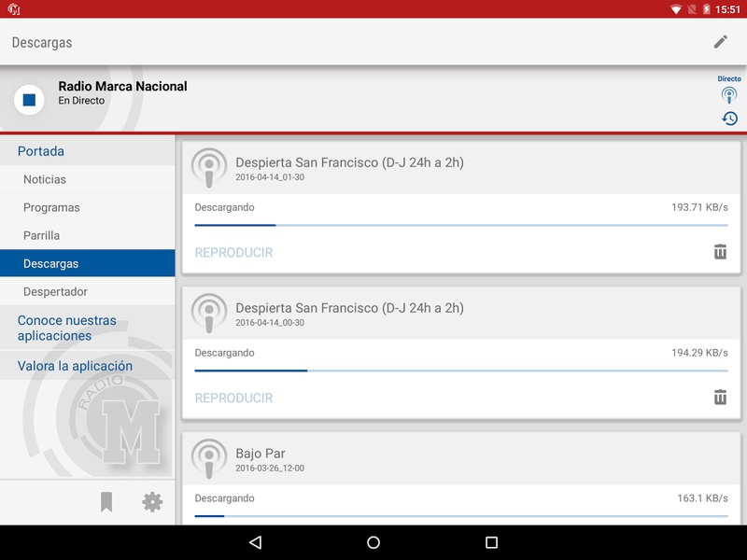The image size is (747, 560).
Task: Tap Android back navigation button
Action: pyautogui.click(x=255, y=542)
